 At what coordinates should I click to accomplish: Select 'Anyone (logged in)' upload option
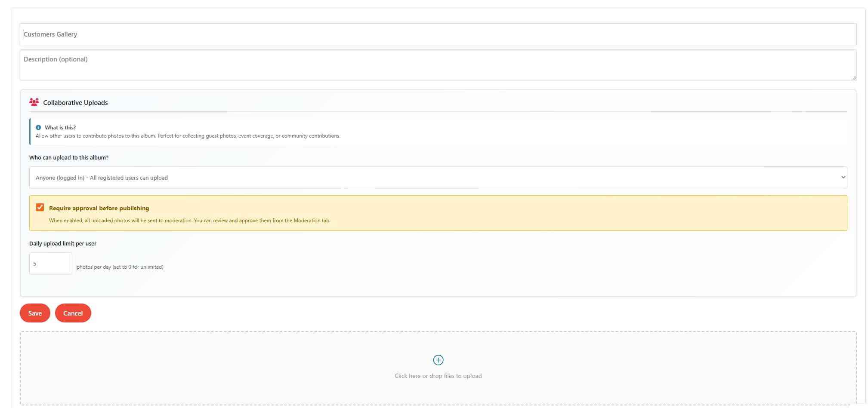438,177
